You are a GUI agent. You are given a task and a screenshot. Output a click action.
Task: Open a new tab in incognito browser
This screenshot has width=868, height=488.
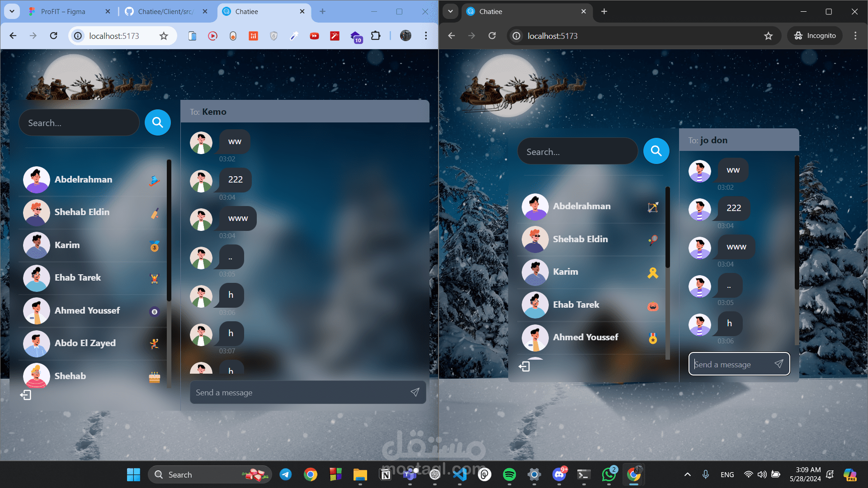click(604, 11)
